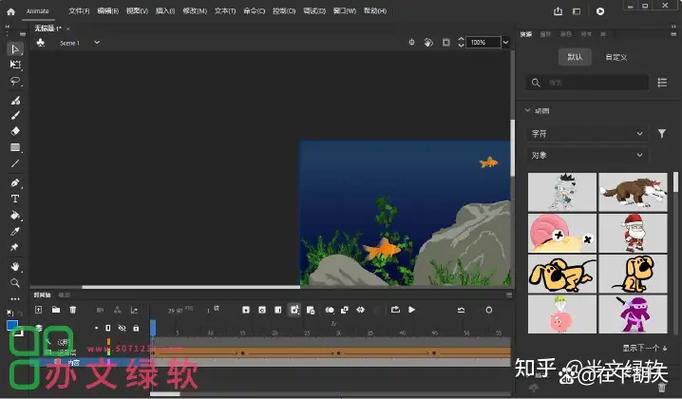The width and height of the screenshot is (682, 399).
Task: Click the Quick Share and Publish icon
Action: click(558, 12)
